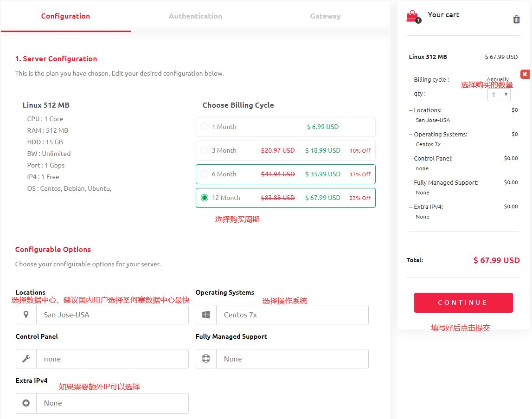Click the 17% Off label

click(360, 174)
